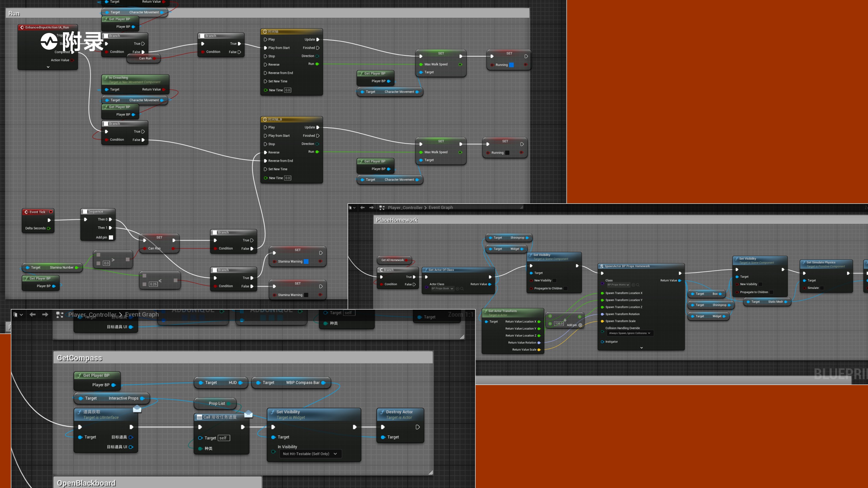Click function icon on Set Simulate Physics node
868x488 pixels.
(x=804, y=262)
